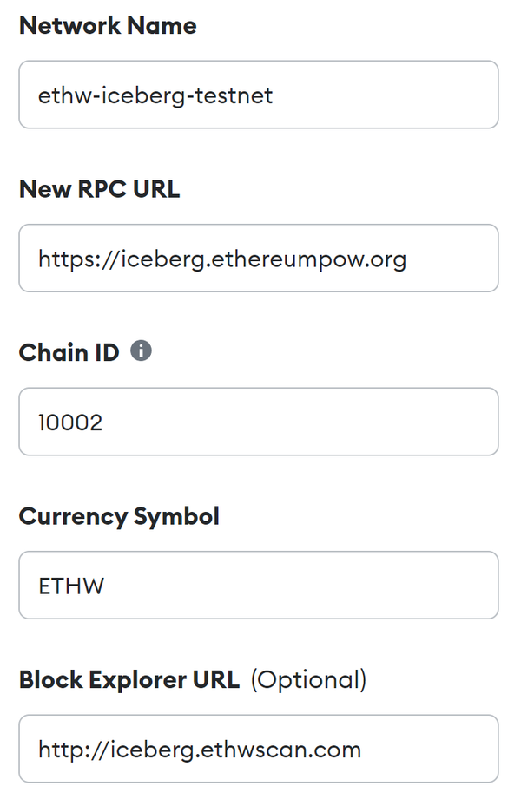
Task: Click the "Chain ID" label text
Action: coord(69,353)
